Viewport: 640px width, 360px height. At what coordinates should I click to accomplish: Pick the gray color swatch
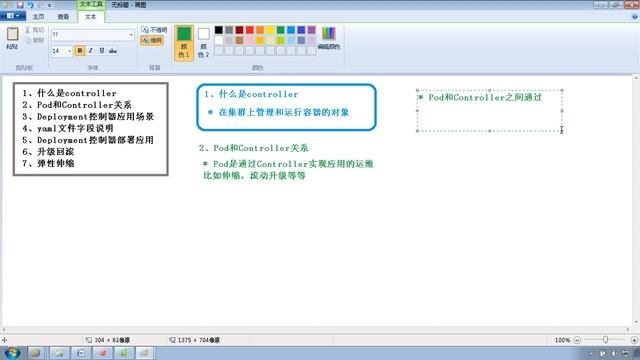pos(229,30)
